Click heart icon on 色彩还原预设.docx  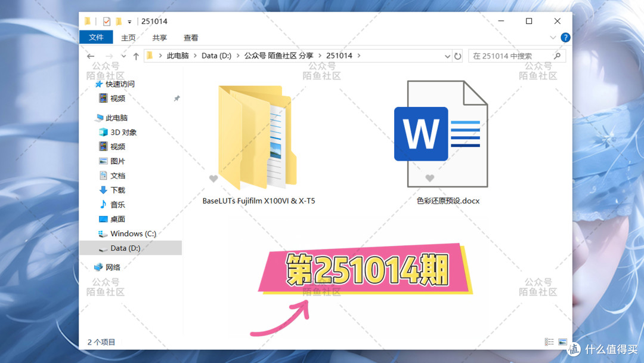click(429, 178)
